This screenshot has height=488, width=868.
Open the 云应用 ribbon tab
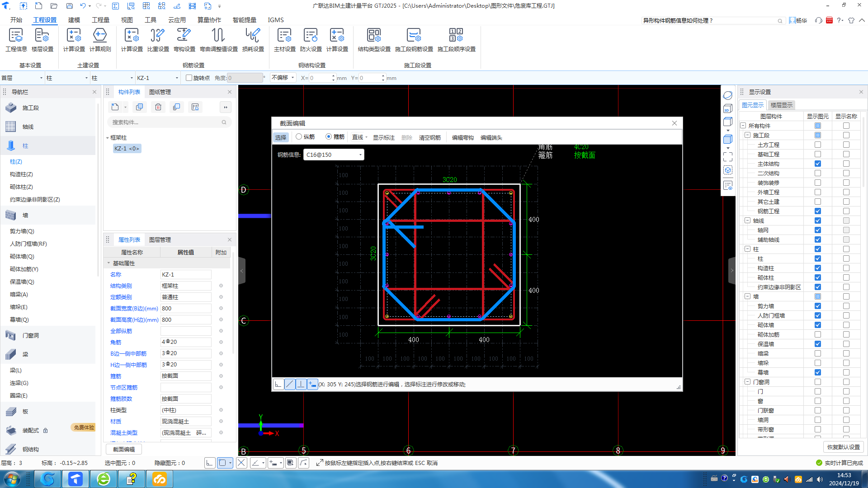[x=177, y=20]
